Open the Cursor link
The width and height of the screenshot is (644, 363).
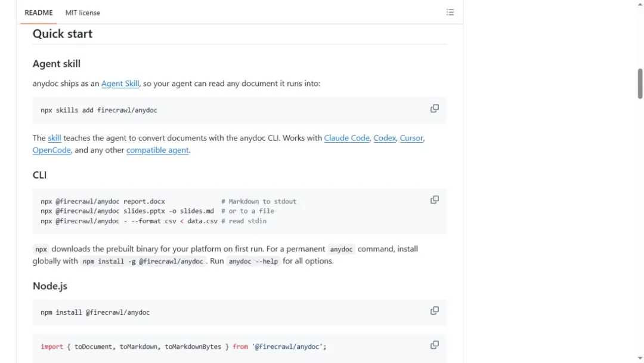(x=411, y=138)
